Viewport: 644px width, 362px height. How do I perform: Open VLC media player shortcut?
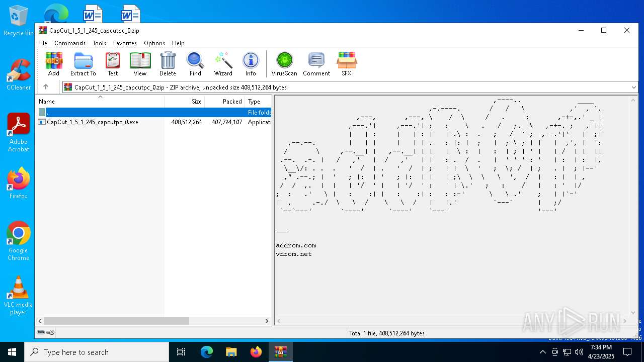tap(18, 296)
